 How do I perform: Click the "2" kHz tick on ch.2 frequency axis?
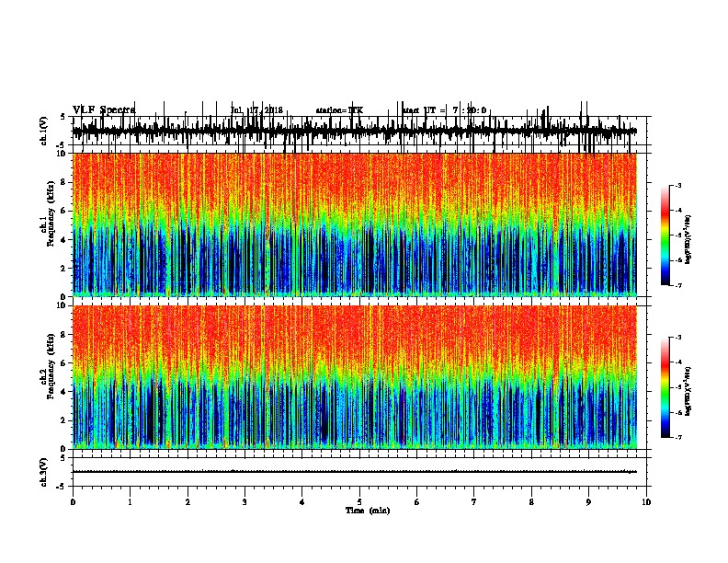[64, 420]
